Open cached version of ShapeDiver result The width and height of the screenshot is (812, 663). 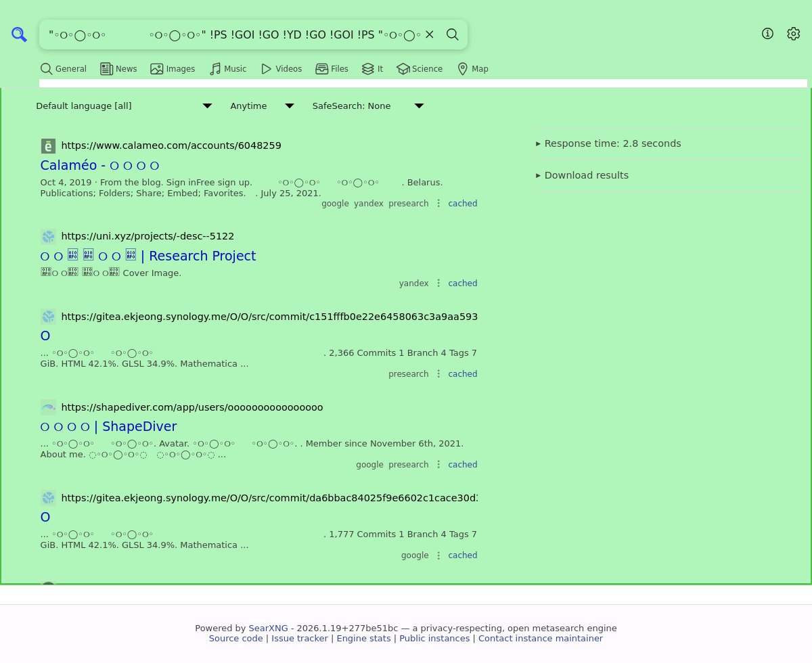(x=462, y=465)
